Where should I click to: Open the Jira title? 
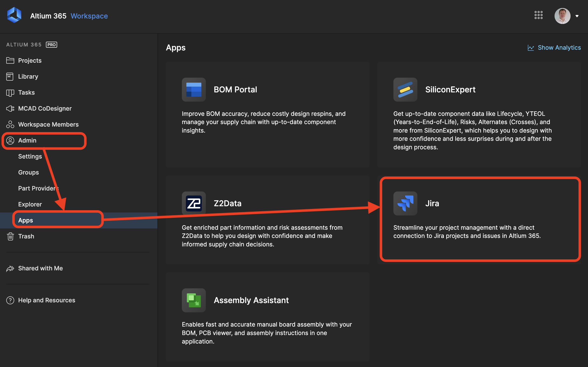pos(432,203)
